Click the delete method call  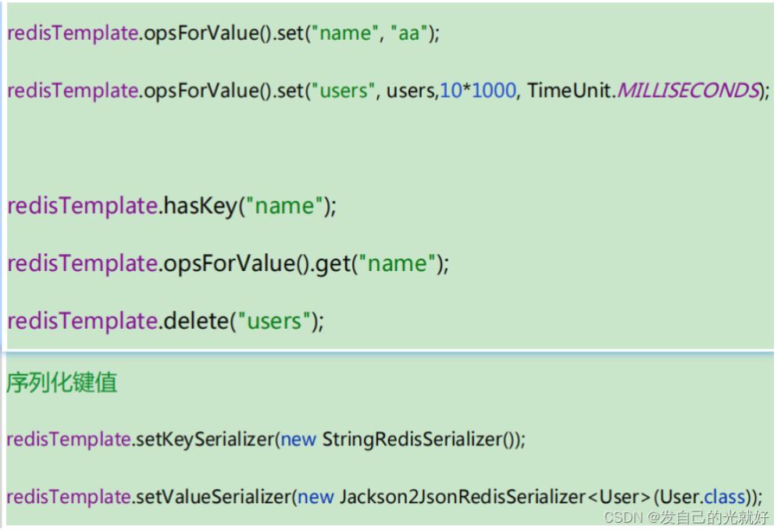pos(195,321)
